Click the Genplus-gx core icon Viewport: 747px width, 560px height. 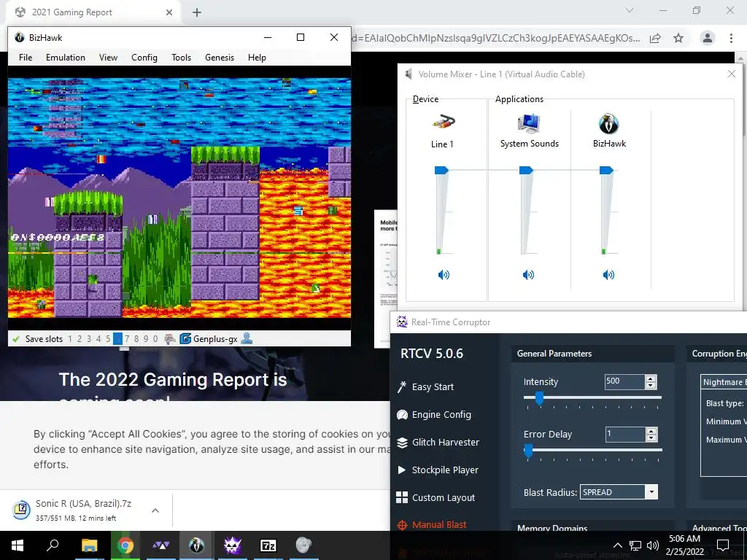click(x=185, y=339)
